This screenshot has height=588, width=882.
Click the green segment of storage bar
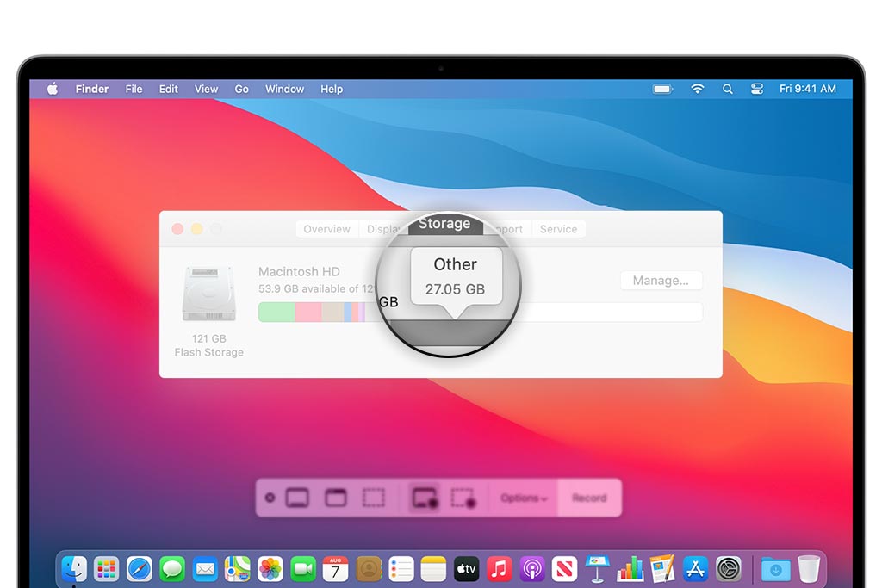point(276,312)
